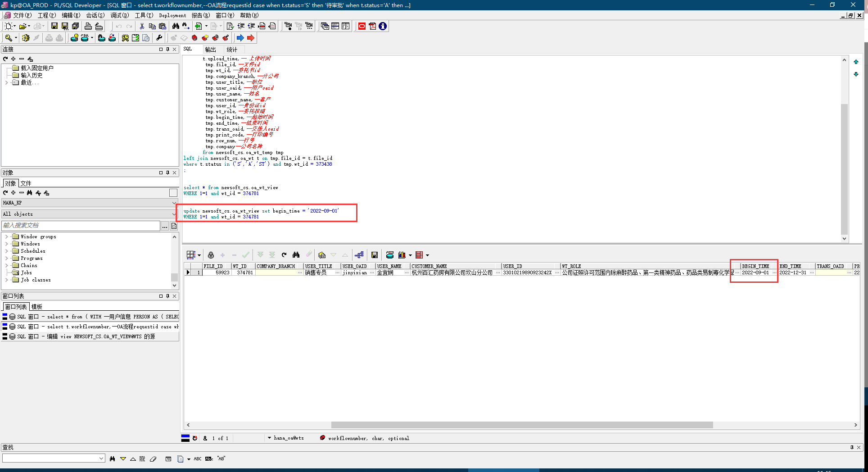Open the 帮助(H) menu
The width and height of the screenshot is (868, 472).
[249, 15]
